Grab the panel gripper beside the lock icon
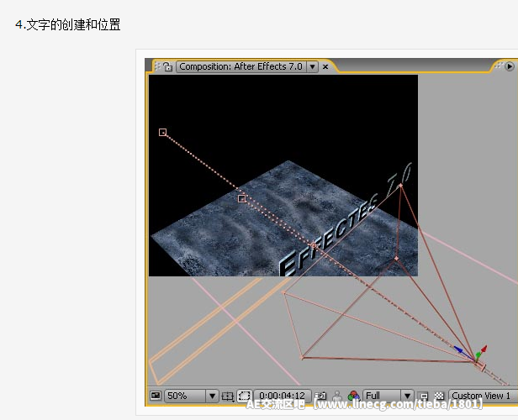Screen dimensions: 518x420 click(x=157, y=66)
